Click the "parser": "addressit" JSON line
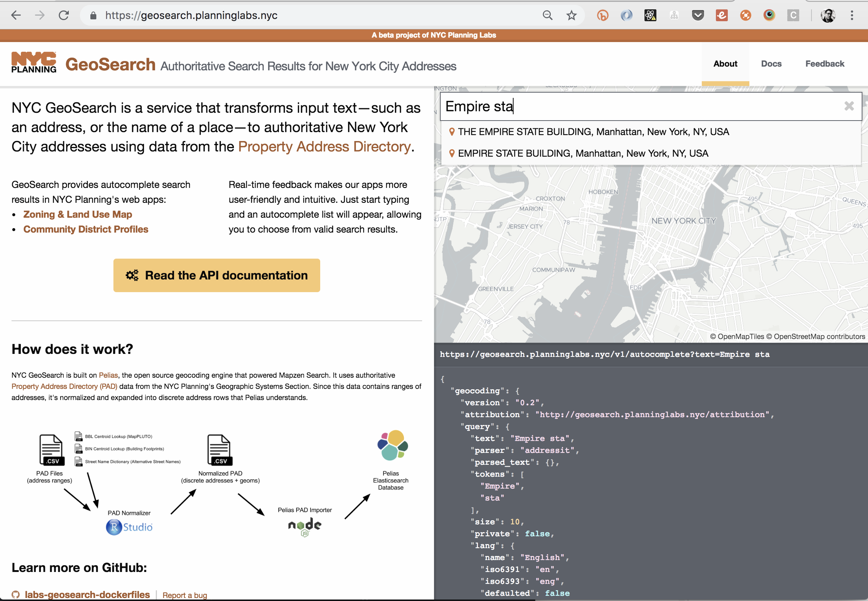Viewport: 868px width, 601px height. [x=524, y=450]
